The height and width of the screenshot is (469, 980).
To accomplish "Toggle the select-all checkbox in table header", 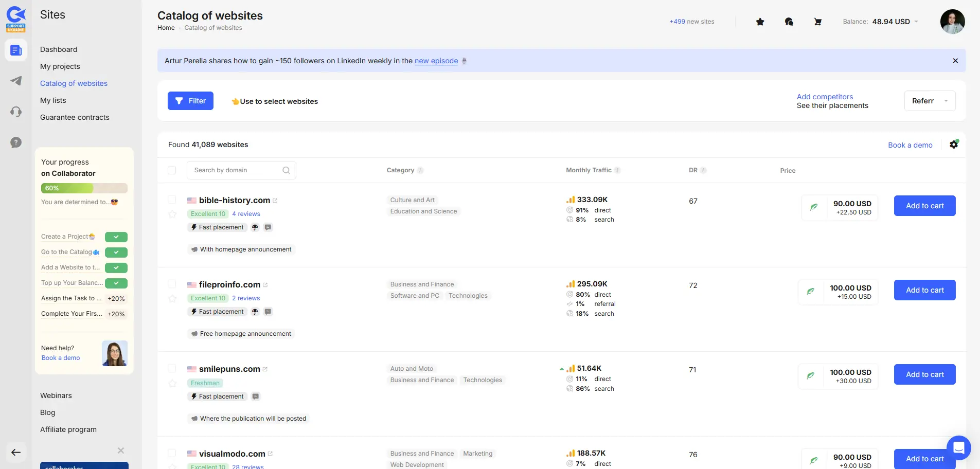I will click(172, 170).
